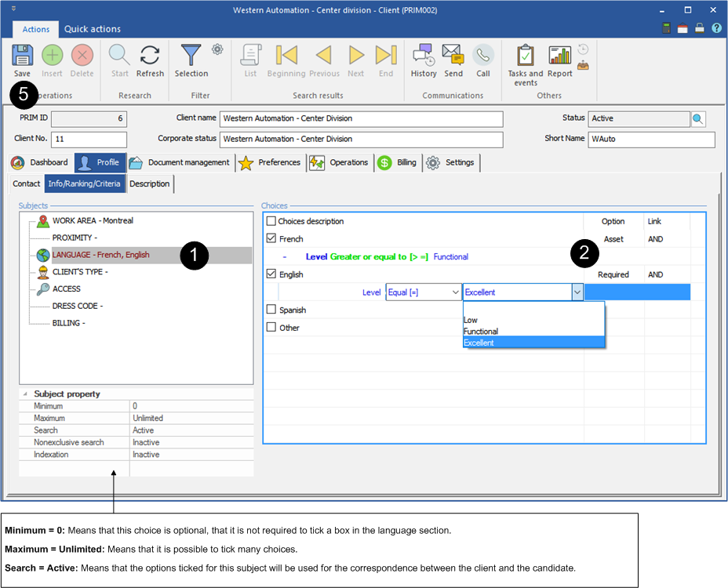Click the Save icon in toolbar
Screen dimensions: 728x588
click(x=22, y=55)
